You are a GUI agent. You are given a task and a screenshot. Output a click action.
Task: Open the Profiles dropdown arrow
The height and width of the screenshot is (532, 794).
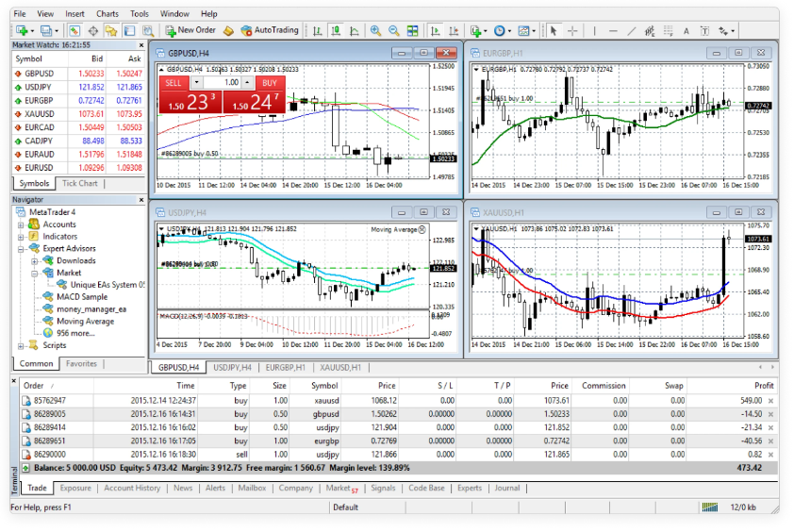[x=57, y=31]
